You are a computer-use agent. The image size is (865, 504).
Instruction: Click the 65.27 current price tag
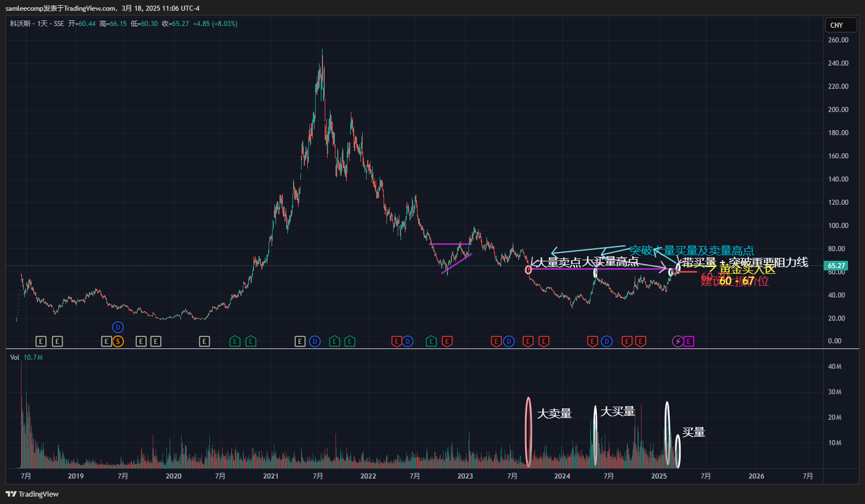[x=836, y=265]
